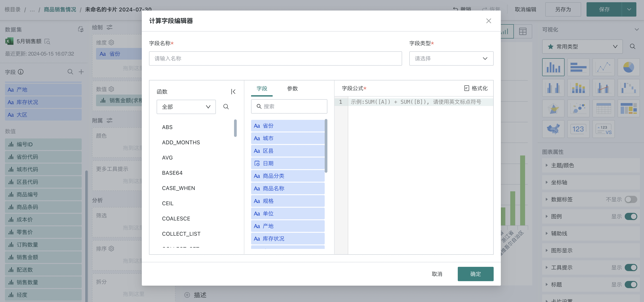Click the 确定 button
This screenshot has height=302, width=644.
click(x=475, y=274)
